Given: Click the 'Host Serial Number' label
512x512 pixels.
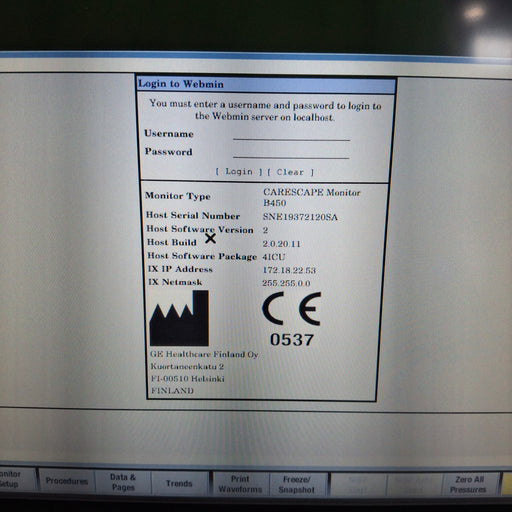Looking at the screenshot, I should (193, 215).
